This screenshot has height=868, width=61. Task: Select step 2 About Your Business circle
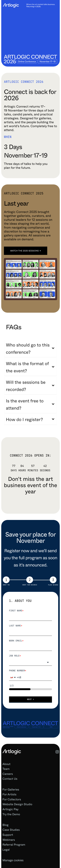(30, 580)
